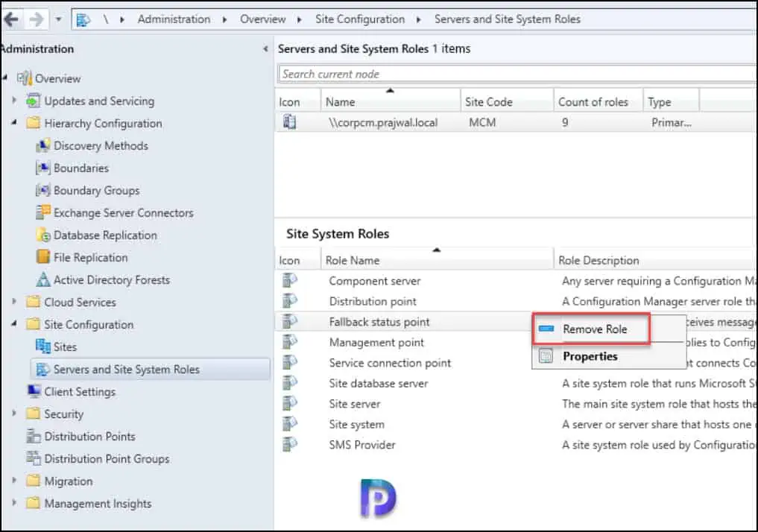The width and height of the screenshot is (758, 532).
Task: Select the SMS Provider role row
Action: coord(516,445)
